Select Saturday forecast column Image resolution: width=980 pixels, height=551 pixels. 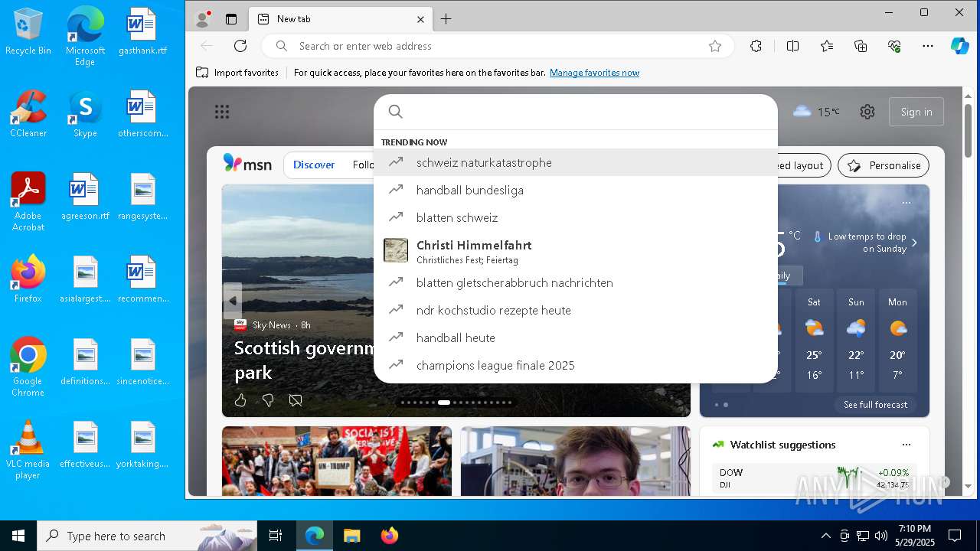point(814,340)
